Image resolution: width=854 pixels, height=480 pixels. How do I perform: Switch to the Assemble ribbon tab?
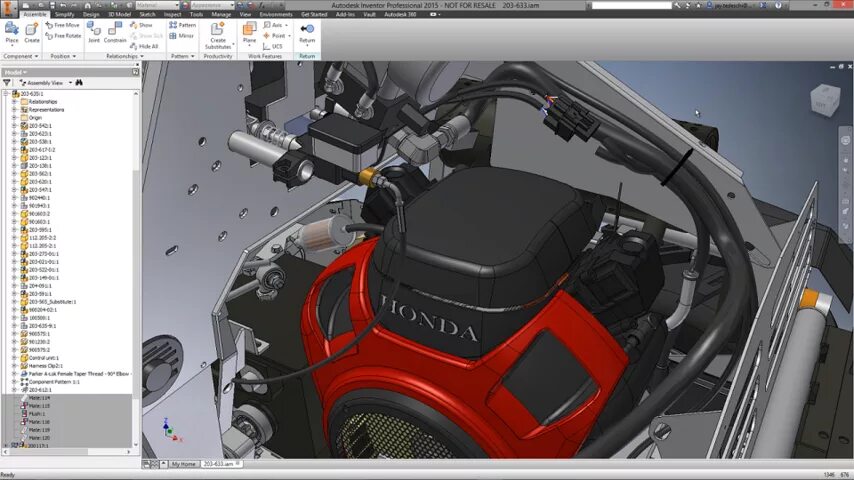(x=35, y=15)
